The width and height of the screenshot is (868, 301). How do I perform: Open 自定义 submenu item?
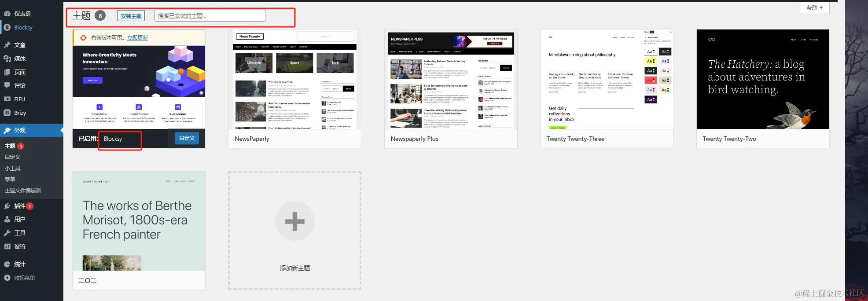[12, 157]
